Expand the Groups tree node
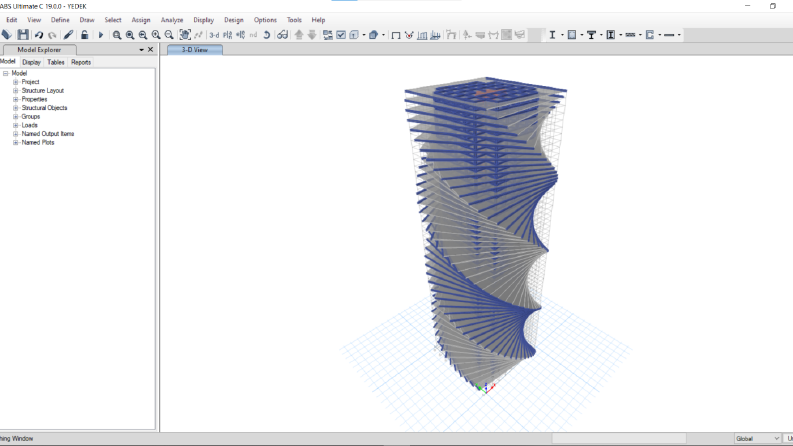793x446 pixels. (x=15, y=116)
